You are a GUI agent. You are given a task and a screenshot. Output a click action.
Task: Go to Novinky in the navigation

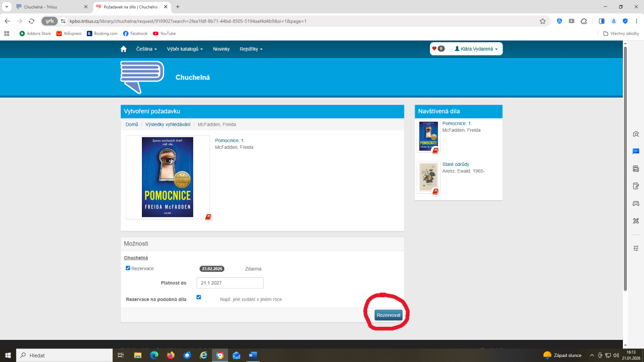click(221, 49)
